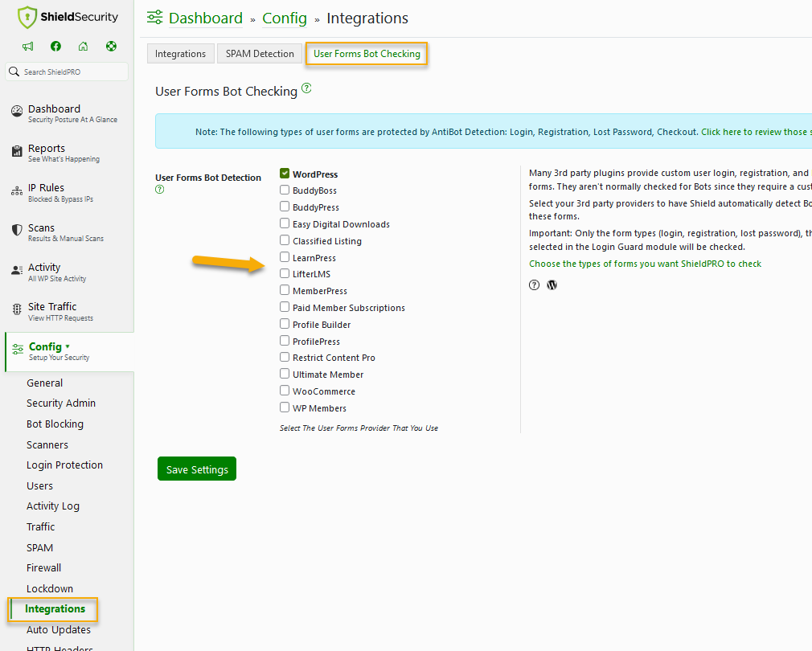Enable the WooCommerce checkbox
This screenshot has height=651, width=812.
(284, 391)
